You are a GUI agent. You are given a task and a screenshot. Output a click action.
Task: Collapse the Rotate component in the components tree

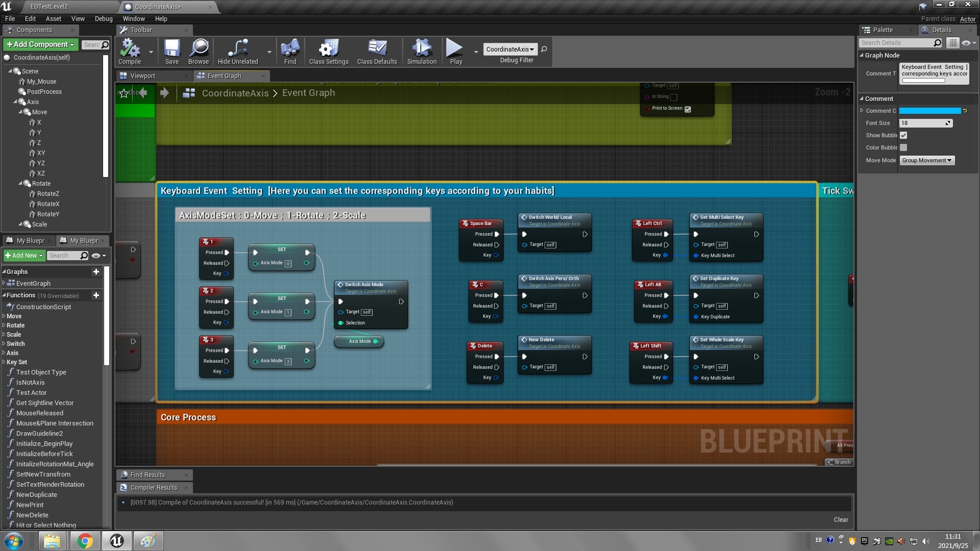click(20, 184)
